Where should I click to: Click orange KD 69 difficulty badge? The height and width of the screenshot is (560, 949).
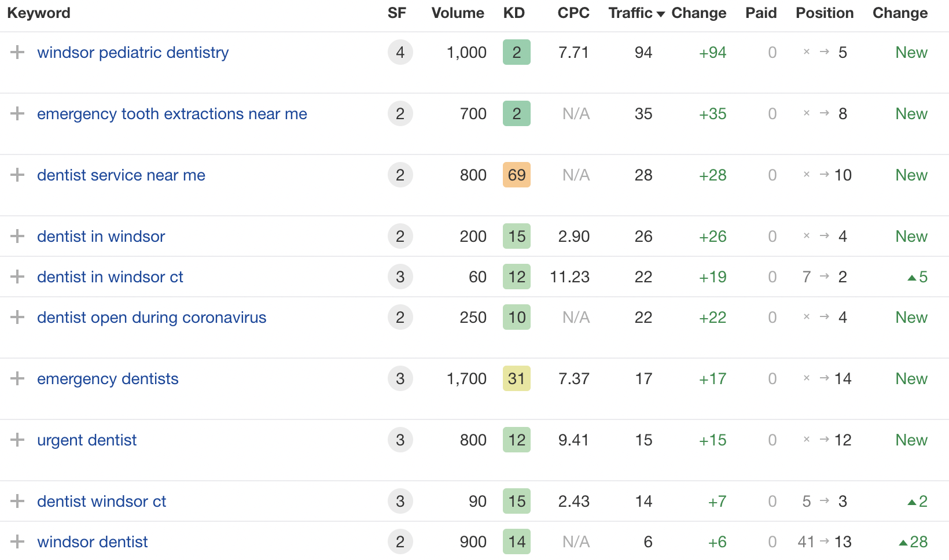point(517,175)
